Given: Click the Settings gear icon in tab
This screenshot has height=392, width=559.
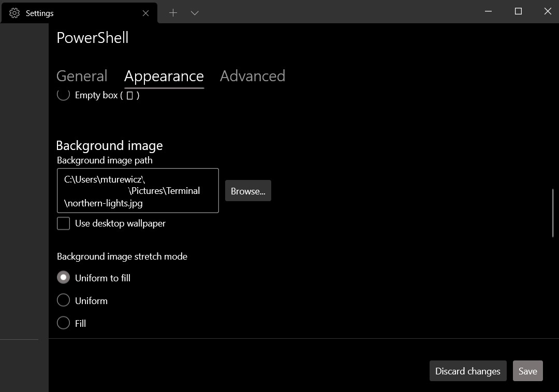Looking at the screenshot, I should (x=14, y=13).
